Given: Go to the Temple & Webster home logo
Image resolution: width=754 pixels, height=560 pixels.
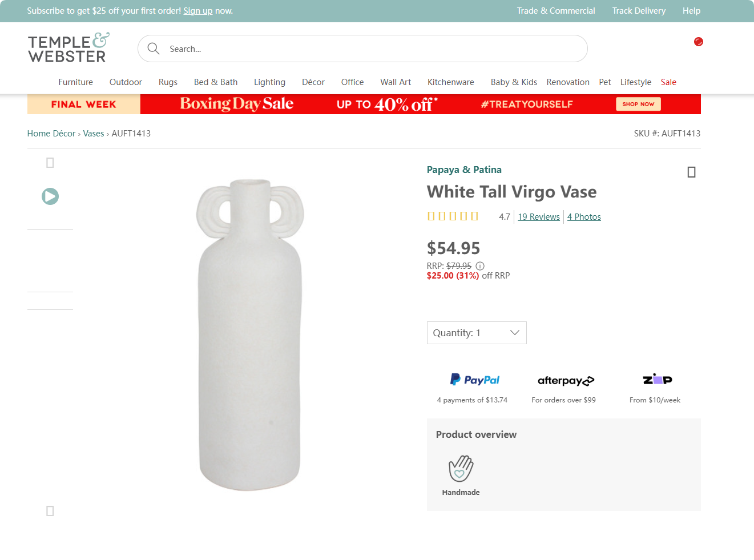Looking at the screenshot, I should pyautogui.click(x=68, y=48).
